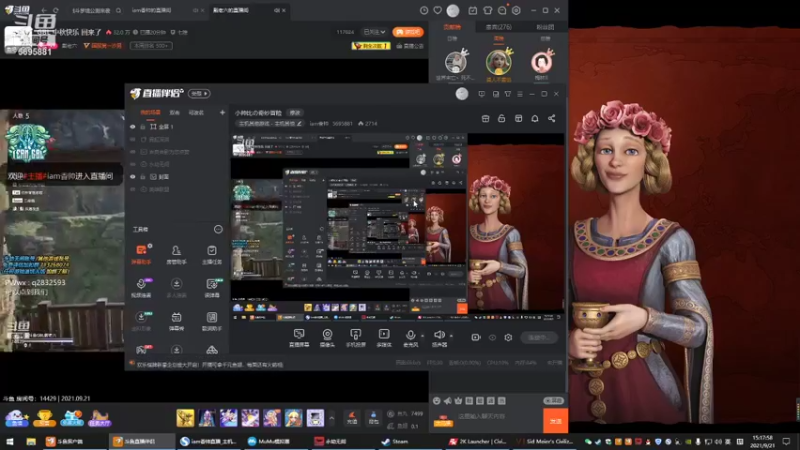Image resolution: width=800 pixels, height=450 pixels.
Task: Switch to the third scene tab
Action: tap(196, 112)
